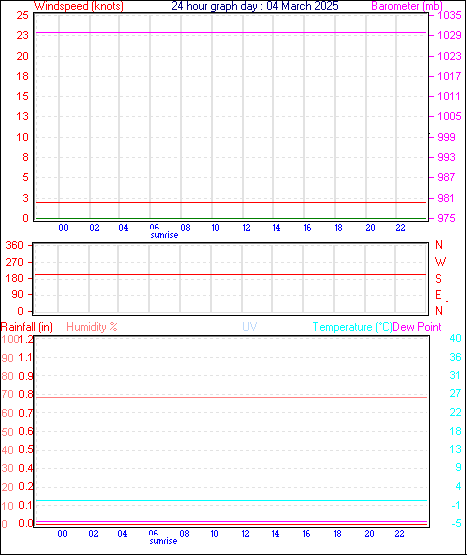Screen dimensions: 467x559
Task: Click the 8 knots windspeed axis value
Action: point(25,157)
